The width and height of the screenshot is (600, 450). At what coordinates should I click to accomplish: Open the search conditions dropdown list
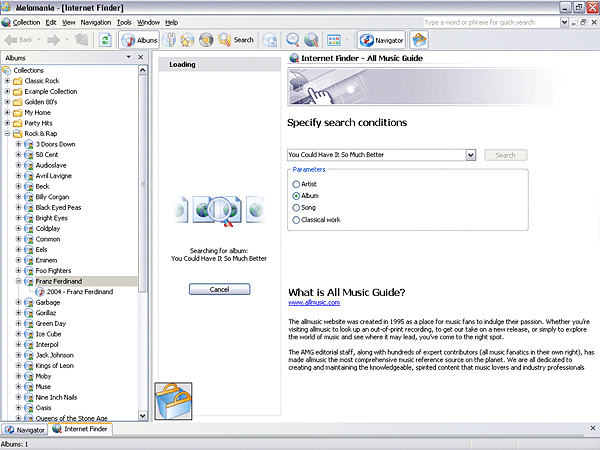click(x=470, y=155)
